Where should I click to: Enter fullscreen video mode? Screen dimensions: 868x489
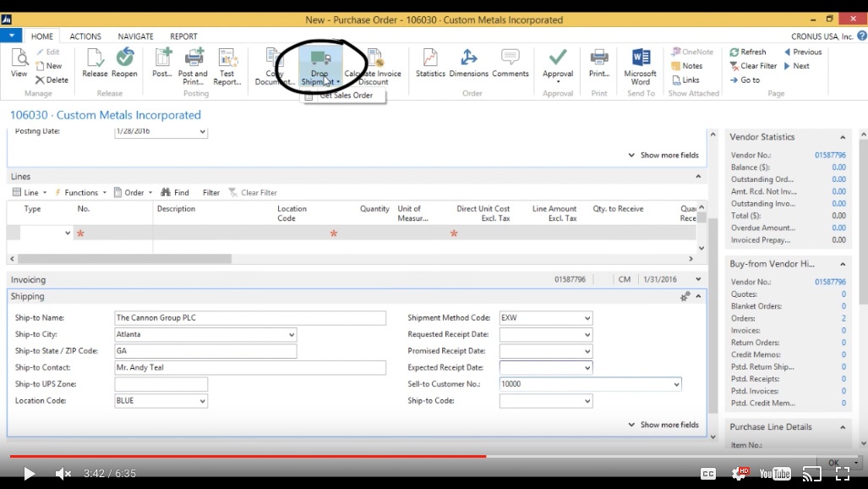(842, 474)
